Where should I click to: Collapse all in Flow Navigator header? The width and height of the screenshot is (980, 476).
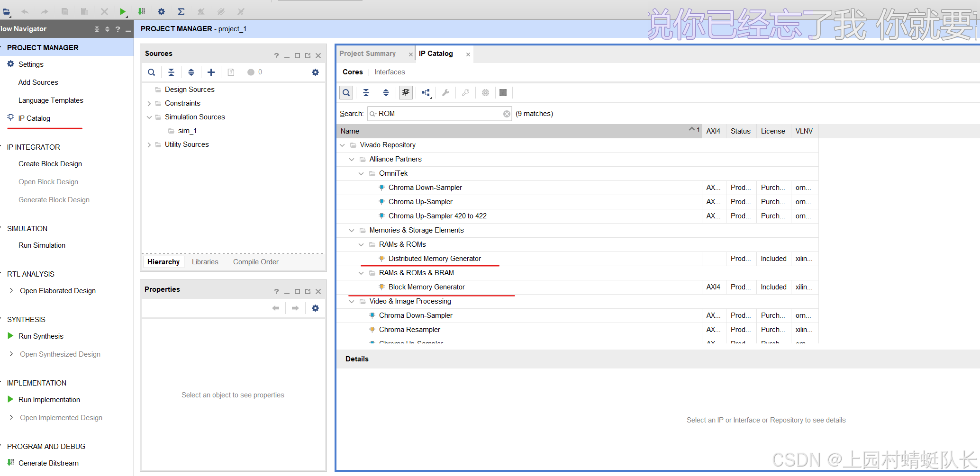click(97, 29)
